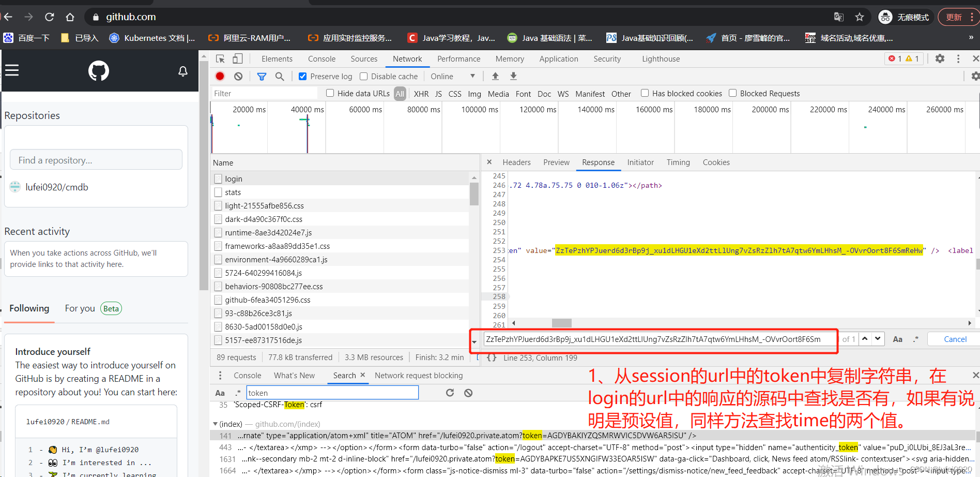This screenshot has width=980, height=477.
Task: Focus the Find a repository field
Action: [96, 160]
